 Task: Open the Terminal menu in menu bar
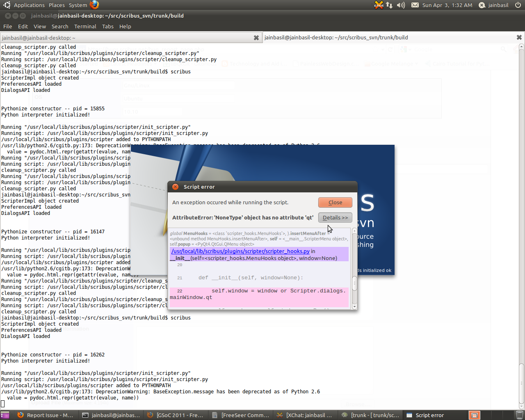coord(85,26)
